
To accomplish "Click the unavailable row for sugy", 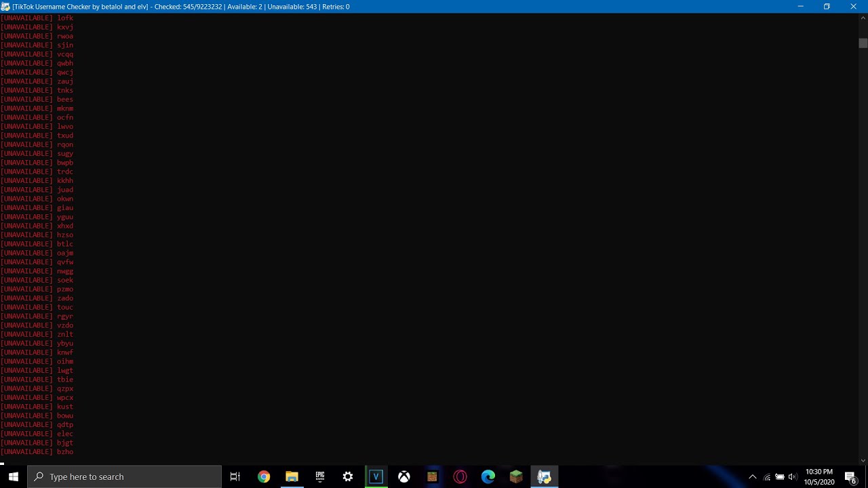I will tap(37, 154).
